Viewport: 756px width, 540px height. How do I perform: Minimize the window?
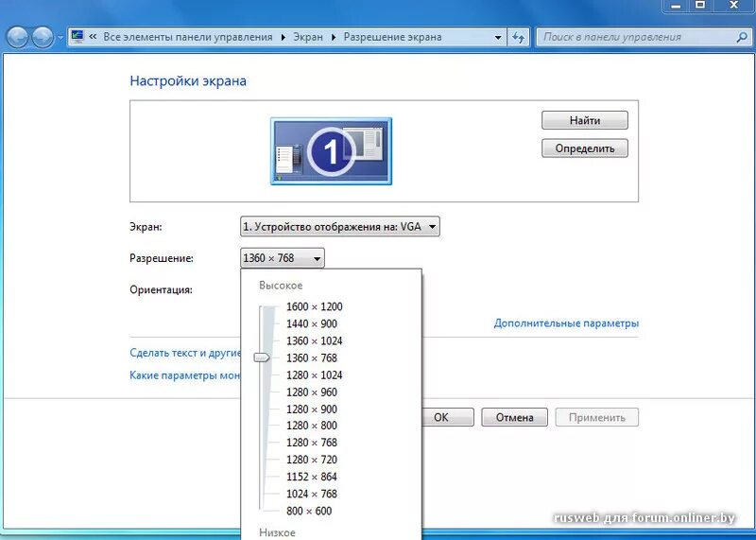click(x=676, y=6)
